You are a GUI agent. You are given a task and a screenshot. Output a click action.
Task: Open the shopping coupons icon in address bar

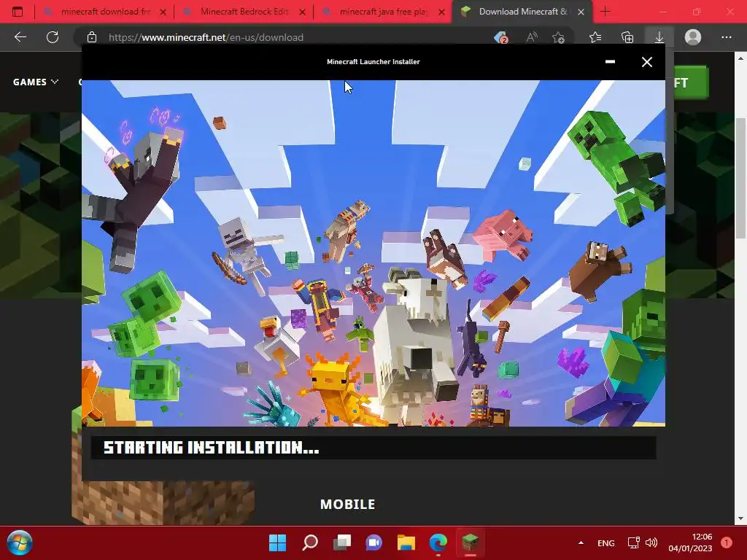pyautogui.click(x=500, y=37)
